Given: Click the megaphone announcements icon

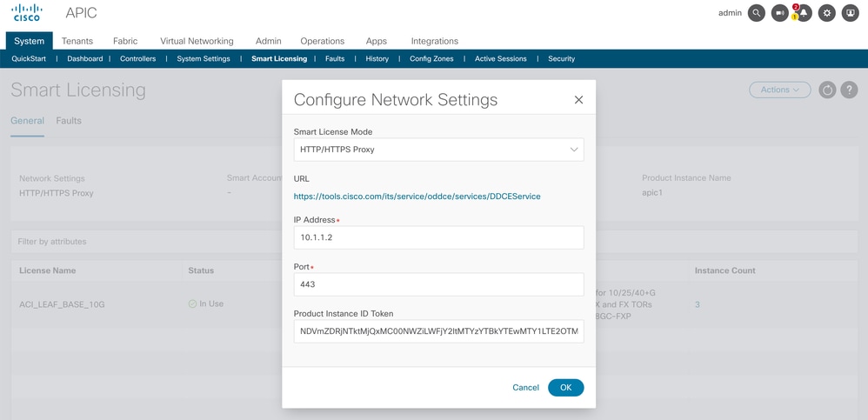Looking at the screenshot, I should tap(779, 13).
